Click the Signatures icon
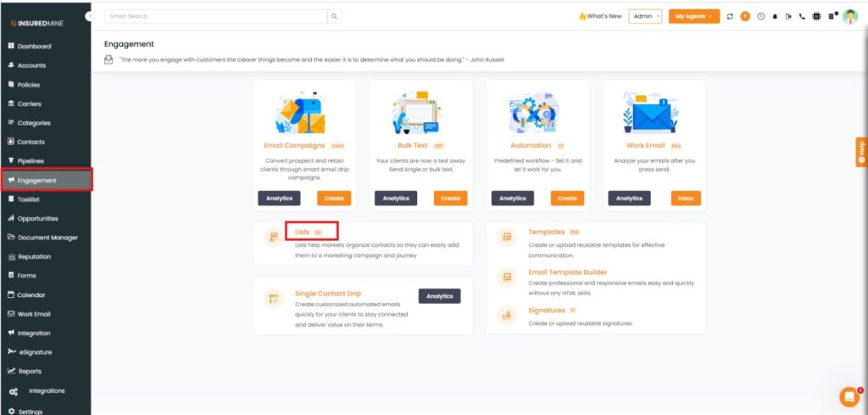 (507, 315)
